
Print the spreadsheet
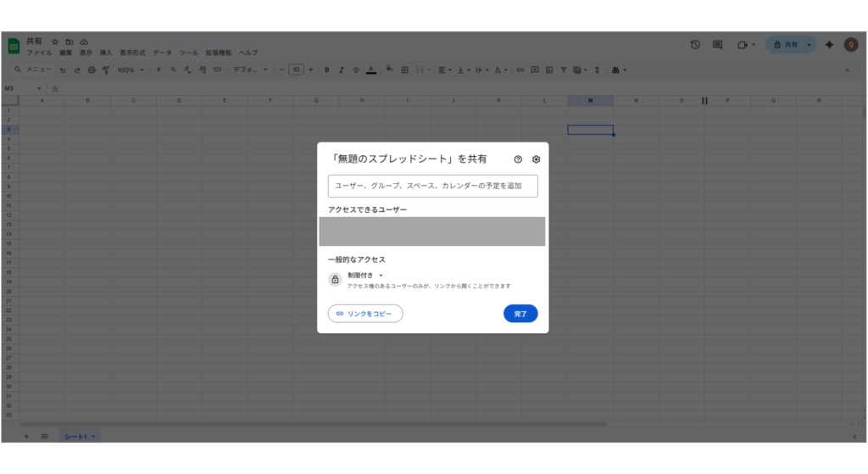(92, 70)
